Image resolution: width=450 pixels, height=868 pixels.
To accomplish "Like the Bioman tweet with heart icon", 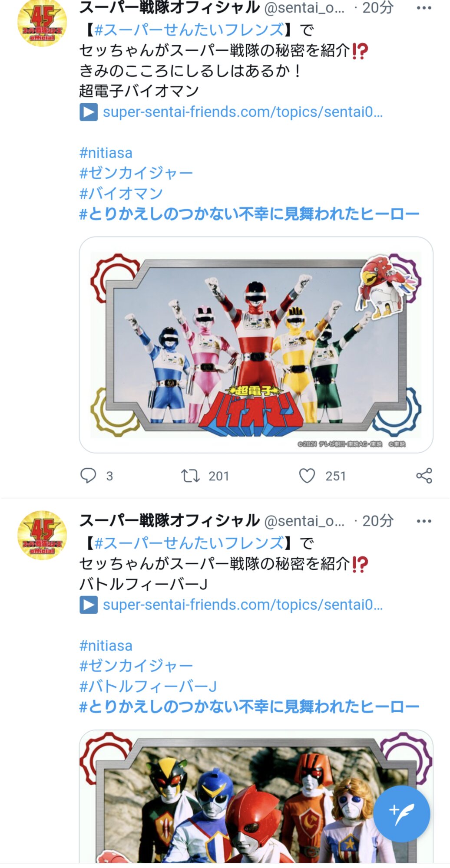I will click(307, 476).
